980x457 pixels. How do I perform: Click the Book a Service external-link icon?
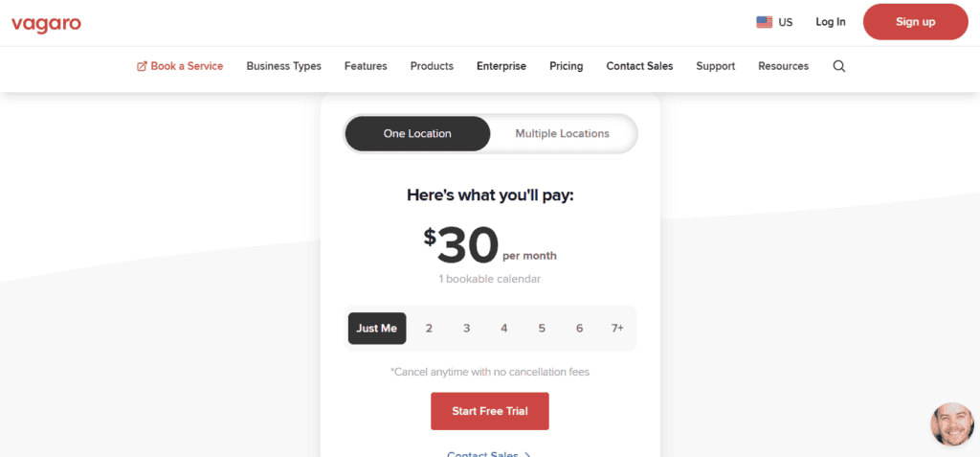142,66
